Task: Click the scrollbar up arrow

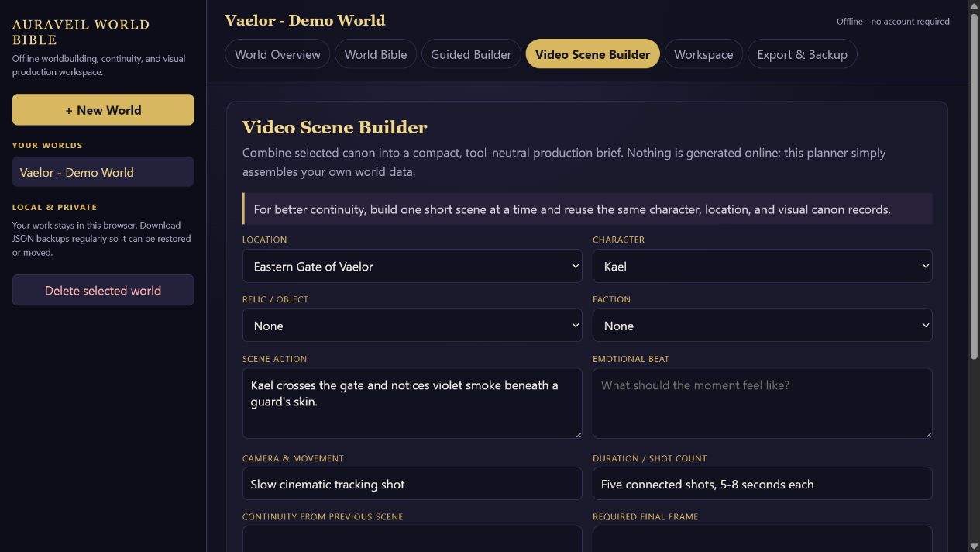Action: (974, 5)
